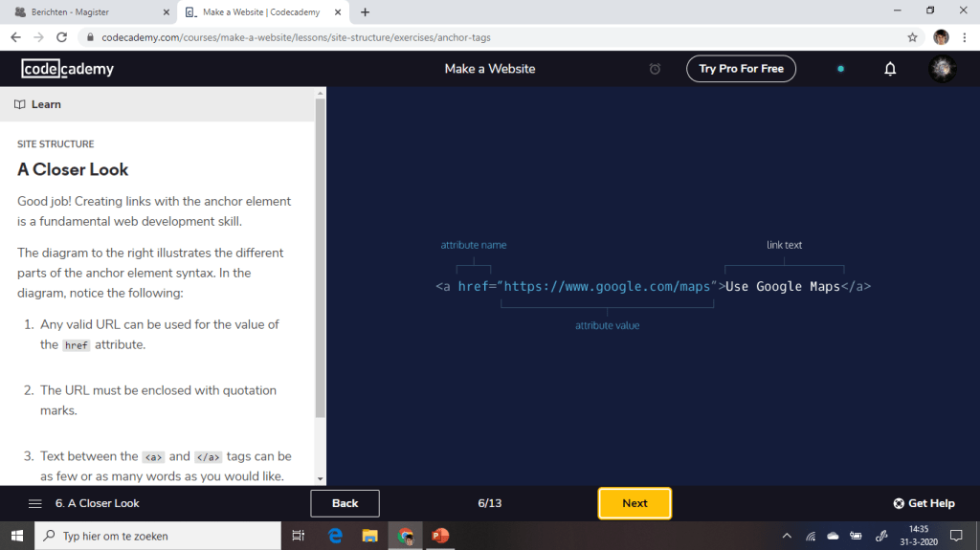Open the notifications bell
The height and width of the screenshot is (550, 980).
coord(890,69)
